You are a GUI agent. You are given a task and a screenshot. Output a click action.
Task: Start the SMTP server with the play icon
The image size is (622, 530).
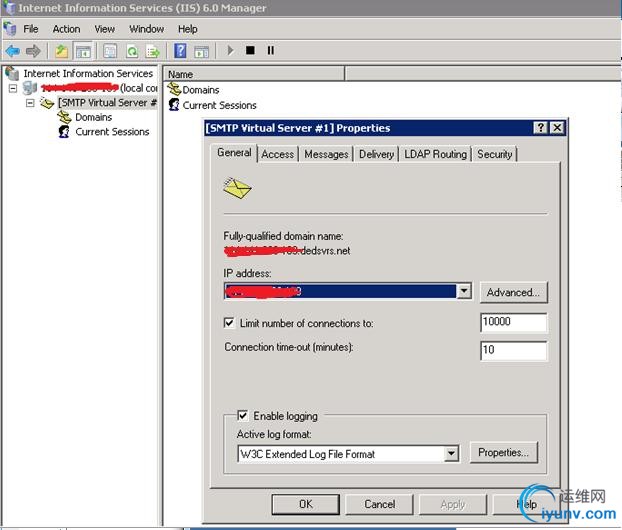tap(230, 50)
